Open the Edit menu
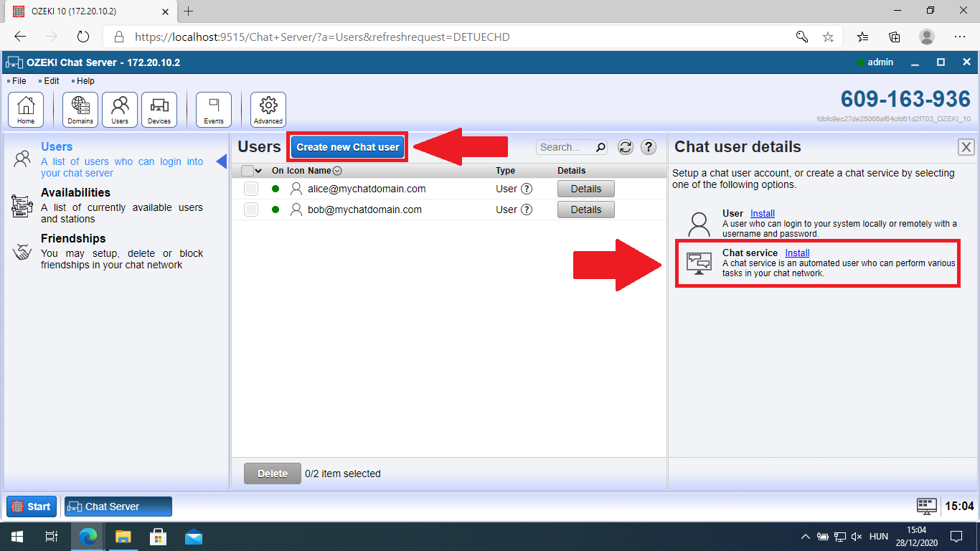 point(51,81)
